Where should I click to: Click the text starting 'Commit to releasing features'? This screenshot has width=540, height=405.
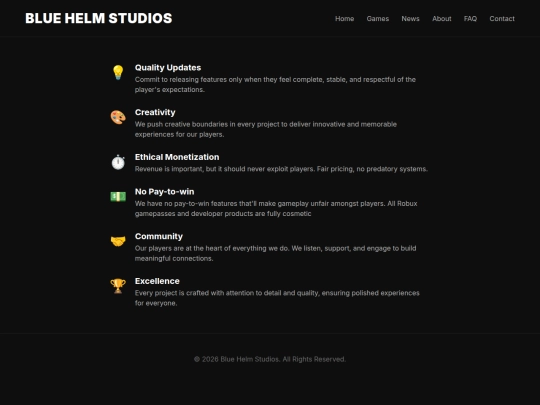(275, 84)
